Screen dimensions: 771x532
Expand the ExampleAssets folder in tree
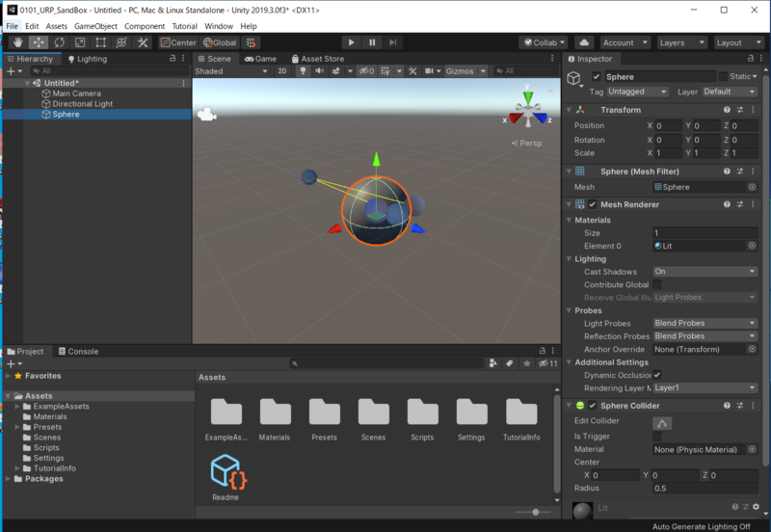[17, 407]
